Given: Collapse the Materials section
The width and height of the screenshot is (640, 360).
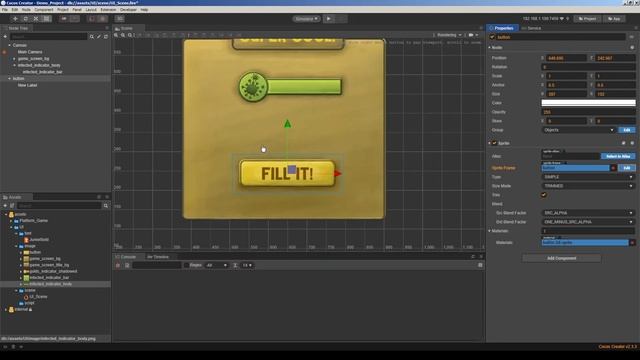Looking at the screenshot, I should pyautogui.click(x=489, y=231).
